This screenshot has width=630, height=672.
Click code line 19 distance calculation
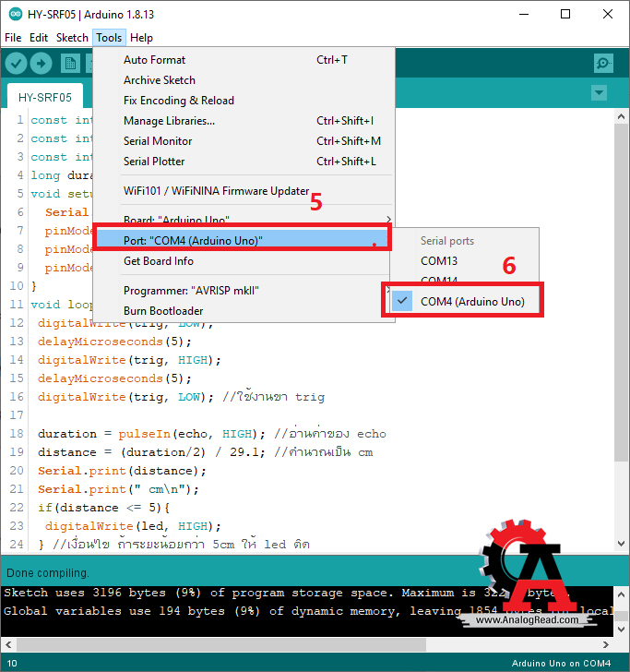[205, 452]
